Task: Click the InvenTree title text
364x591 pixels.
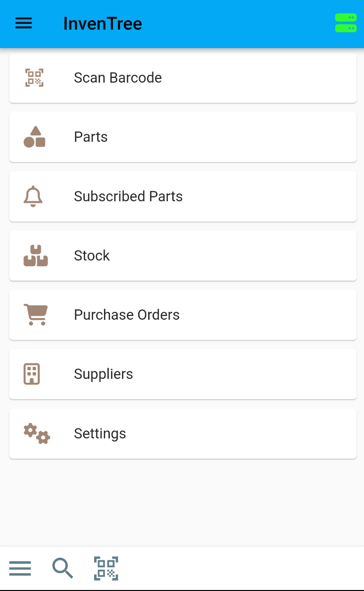Action: [103, 23]
